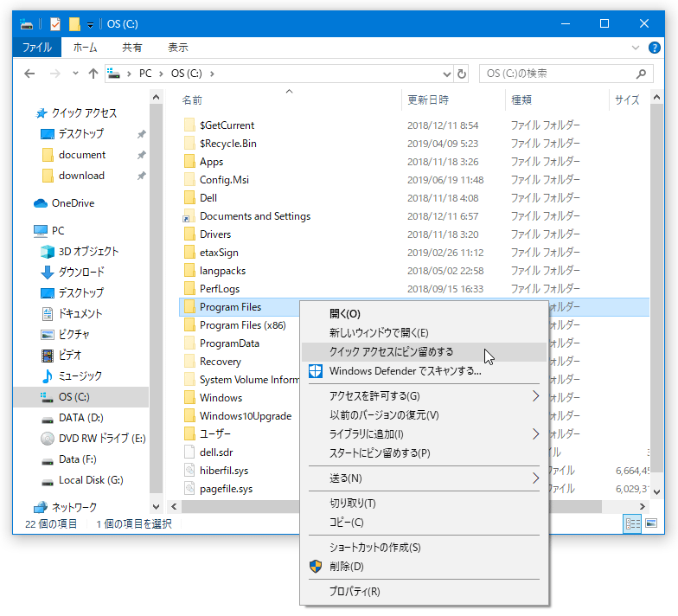Click the New Folder quick access toolbar icon
Screen dimensions: 678x616
point(74,24)
